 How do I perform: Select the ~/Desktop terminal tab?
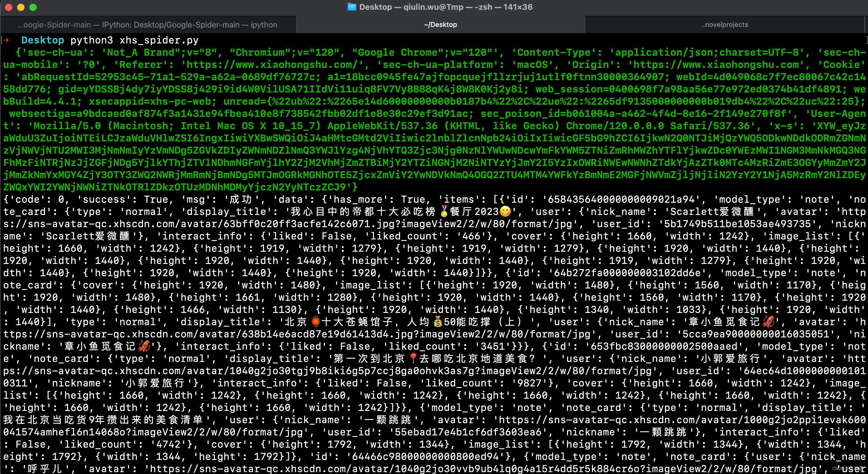click(440, 24)
